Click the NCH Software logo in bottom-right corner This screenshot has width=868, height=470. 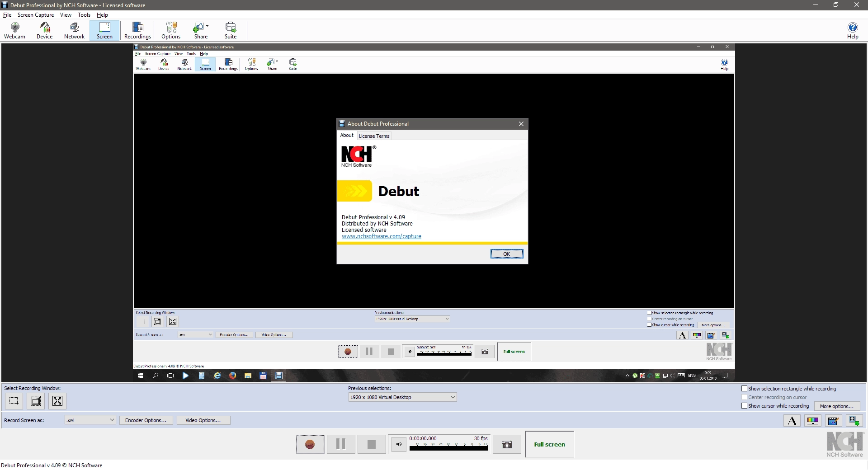844,445
